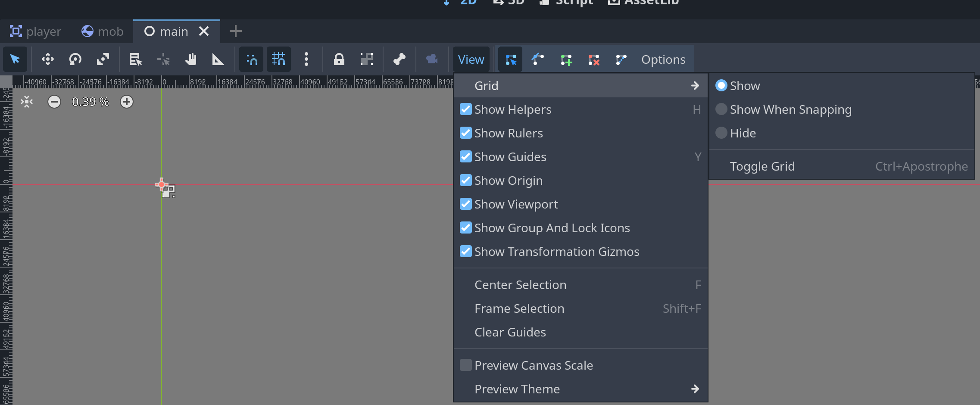
Task: Choose Show When Snapping radio option
Action: pos(721,109)
